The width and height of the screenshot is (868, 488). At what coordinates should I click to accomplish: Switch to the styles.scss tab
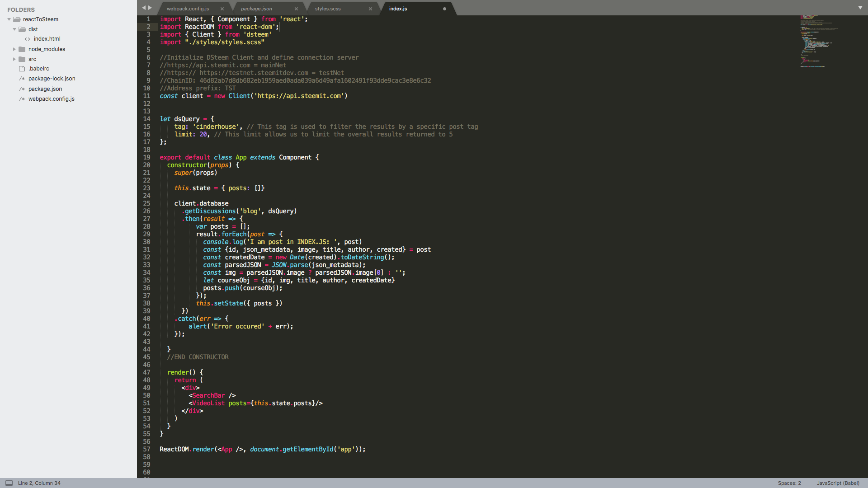click(328, 9)
